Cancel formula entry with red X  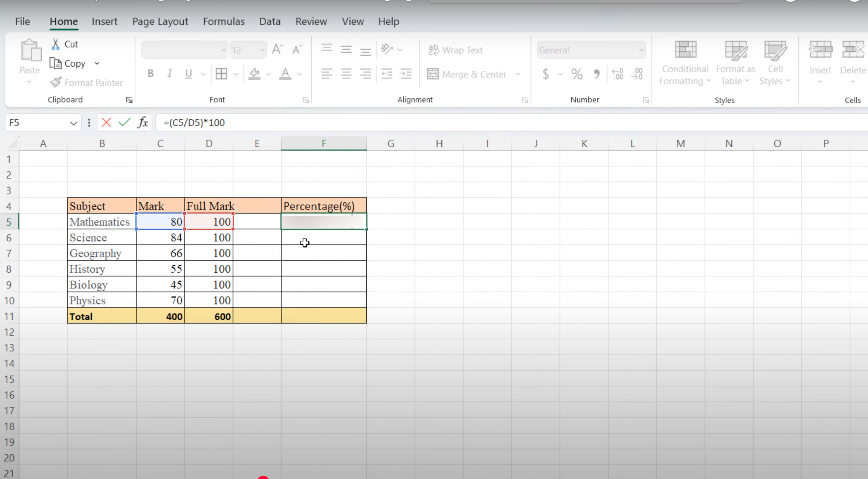(x=106, y=122)
